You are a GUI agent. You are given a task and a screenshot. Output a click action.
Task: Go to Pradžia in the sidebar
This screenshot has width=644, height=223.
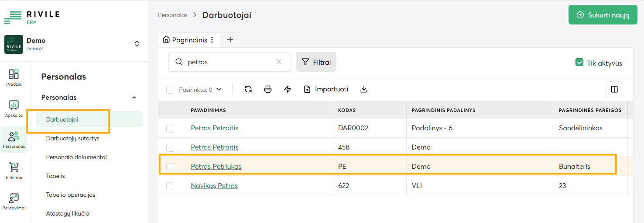click(14, 77)
